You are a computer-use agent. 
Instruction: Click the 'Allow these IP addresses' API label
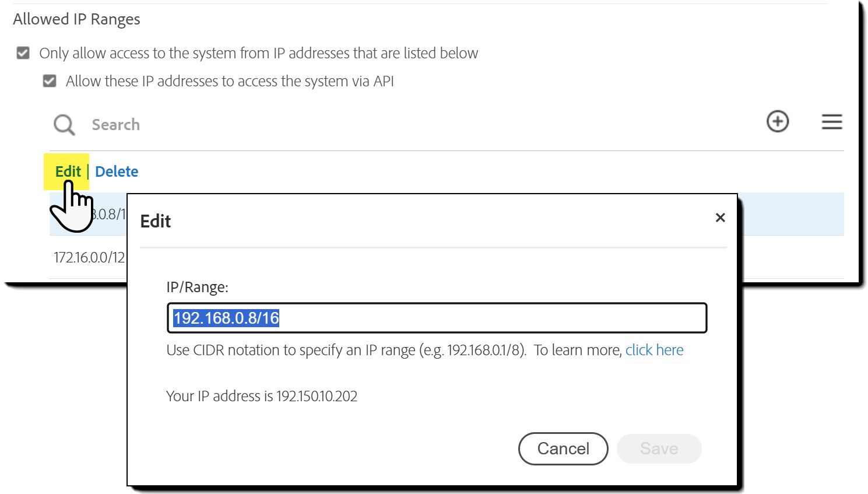tap(230, 81)
